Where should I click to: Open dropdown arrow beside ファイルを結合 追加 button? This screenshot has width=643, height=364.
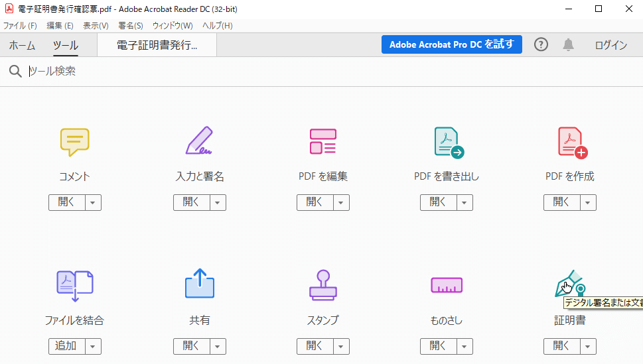[x=94, y=346]
